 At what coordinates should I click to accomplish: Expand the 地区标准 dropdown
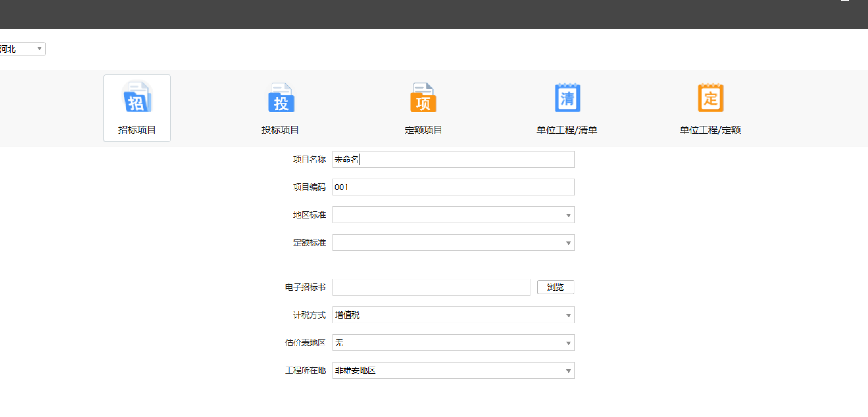tap(453, 215)
